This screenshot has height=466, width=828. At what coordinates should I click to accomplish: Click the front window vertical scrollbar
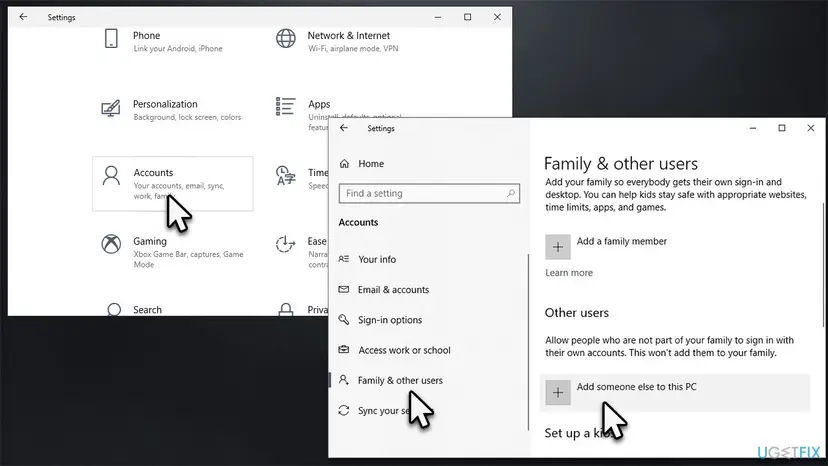click(823, 264)
